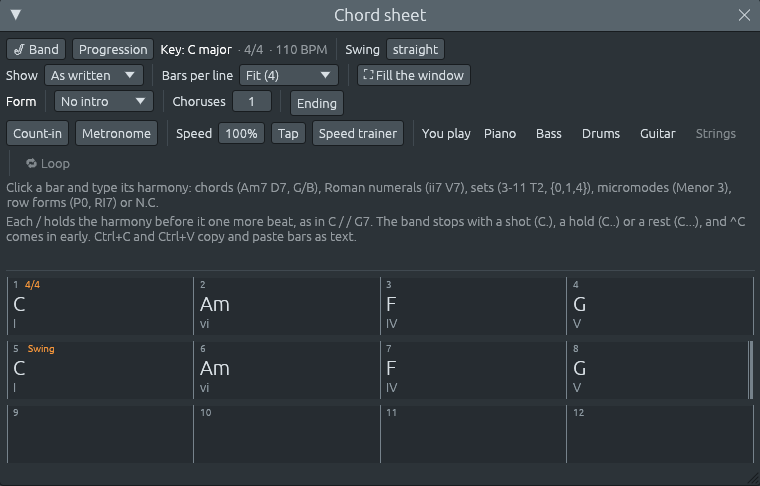Select bar 5 marked Swing
The height and width of the screenshot is (486, 760).
[x=100, y=370]
